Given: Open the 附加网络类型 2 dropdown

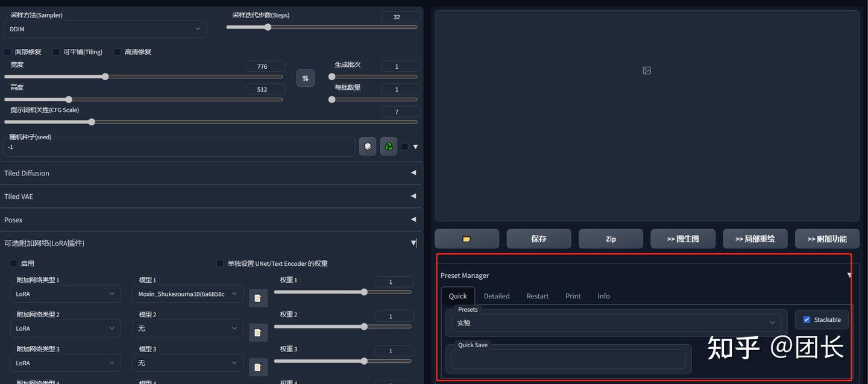Looking at the screenshot, I should (65, 328).
